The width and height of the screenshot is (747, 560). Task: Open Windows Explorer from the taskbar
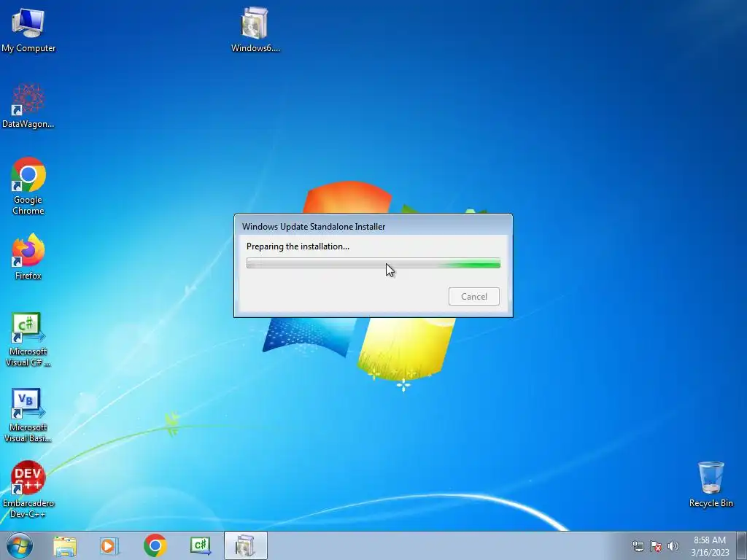click(65, 546)
